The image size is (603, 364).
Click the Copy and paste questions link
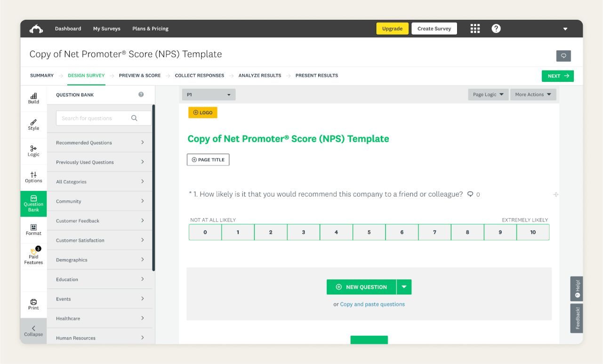pos(372,304)
